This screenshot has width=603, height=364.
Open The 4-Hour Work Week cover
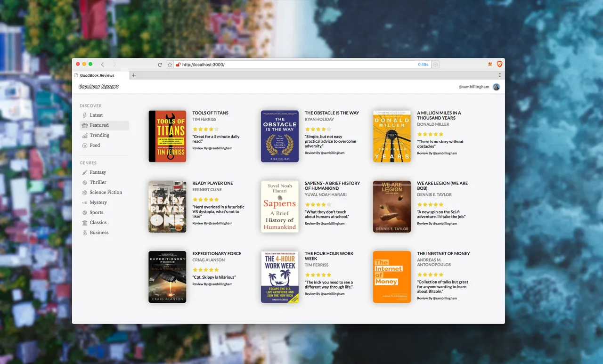(x=280, y=277)
